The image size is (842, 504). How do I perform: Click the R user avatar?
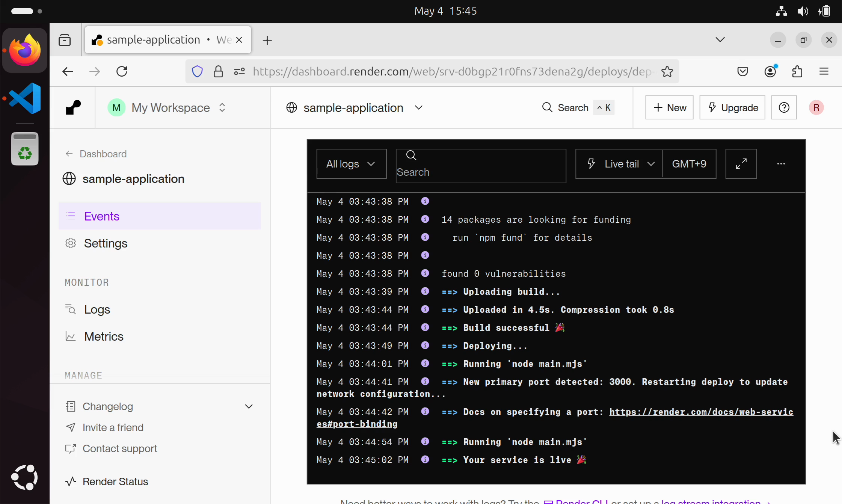[816, 108]
